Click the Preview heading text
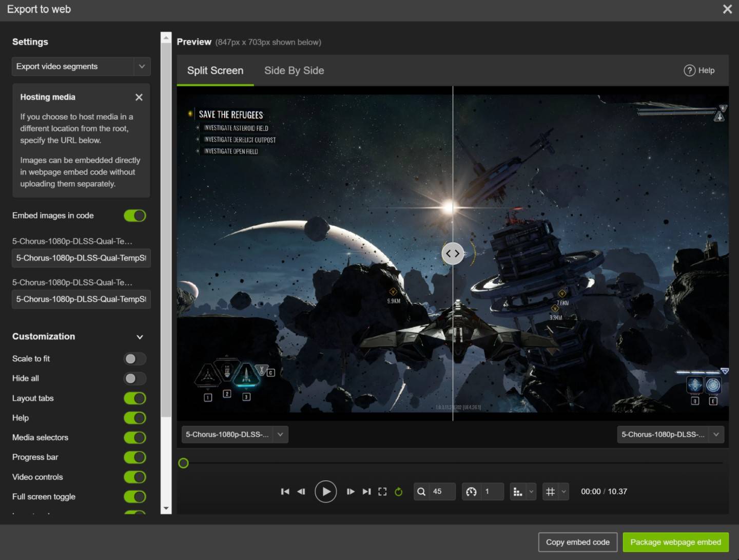 [x=194, y=42]
